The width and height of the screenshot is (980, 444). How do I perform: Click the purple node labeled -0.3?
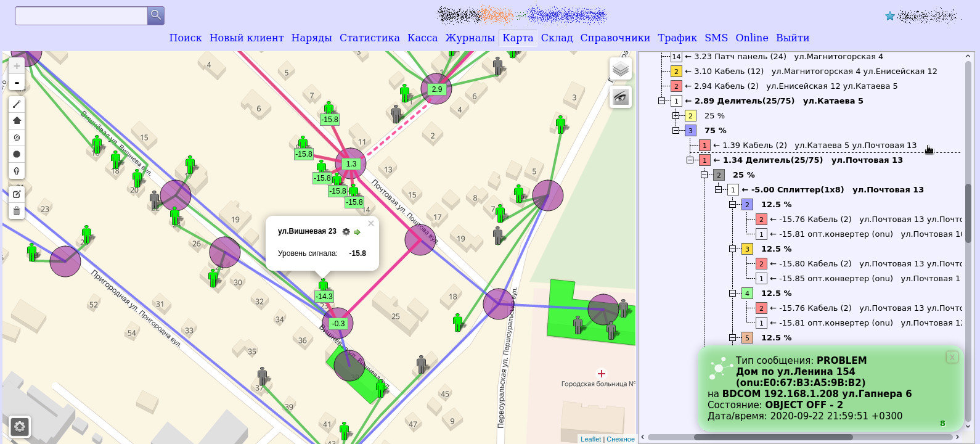[x=338, y=323]
